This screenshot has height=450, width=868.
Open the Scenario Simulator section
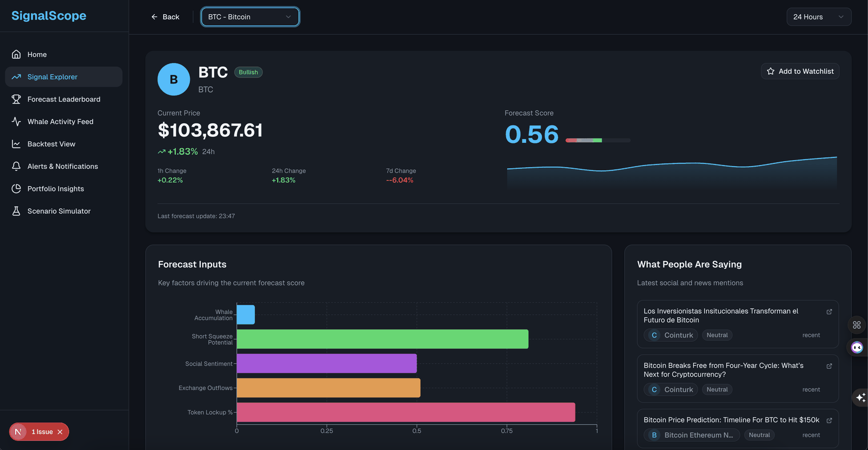pyautogui.click(x=64, y=211)
